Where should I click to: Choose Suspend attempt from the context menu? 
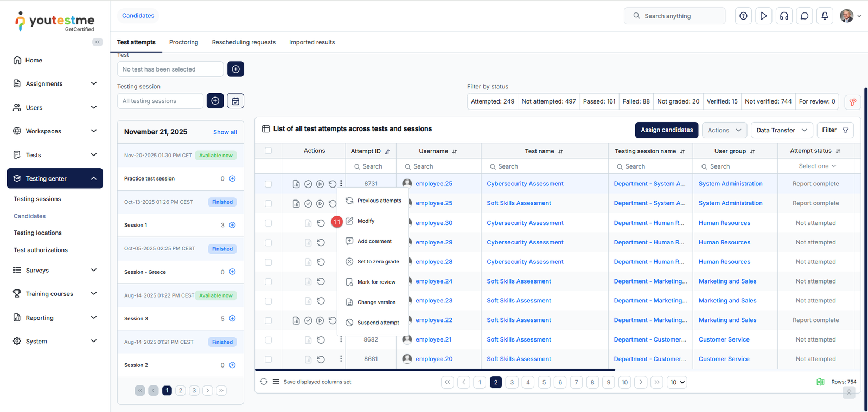tap(378, 323)
